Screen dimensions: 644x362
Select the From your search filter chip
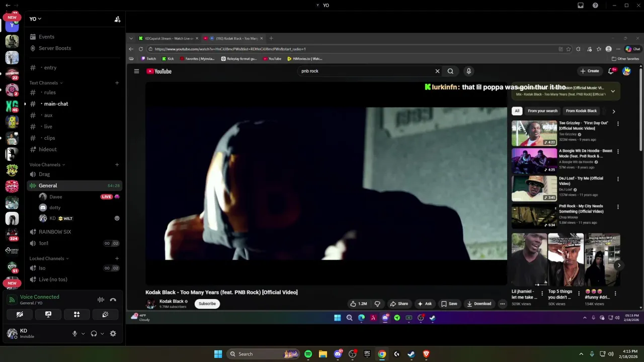(542, 111)
